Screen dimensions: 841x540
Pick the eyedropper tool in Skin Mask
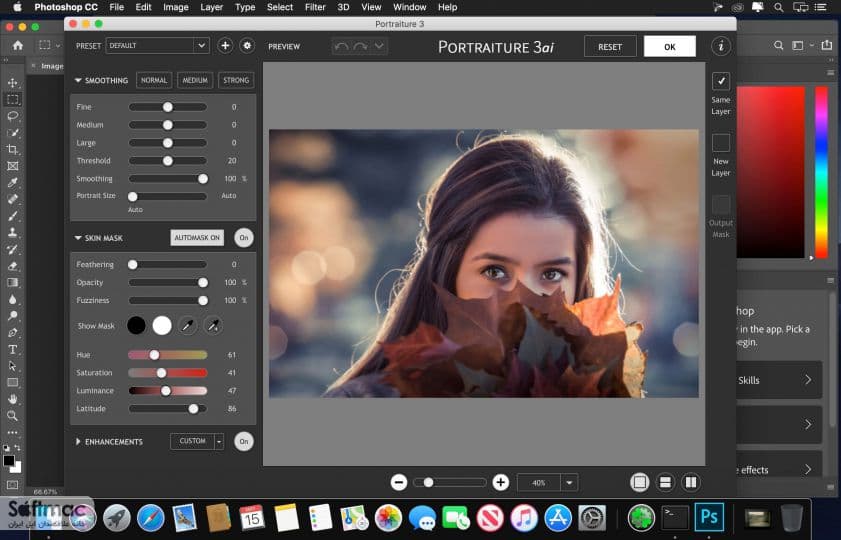pos(187,326)
